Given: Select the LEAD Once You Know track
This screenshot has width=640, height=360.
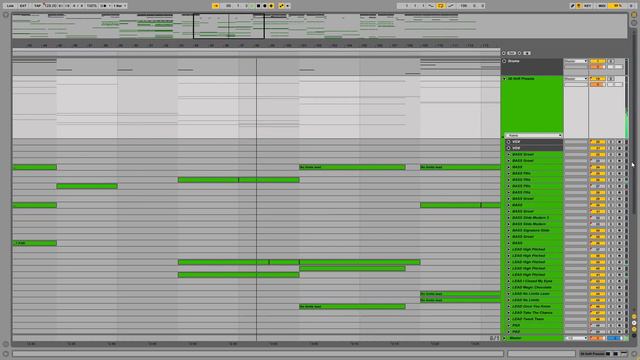Looking at the screenshot, I should tap(531, 306).
